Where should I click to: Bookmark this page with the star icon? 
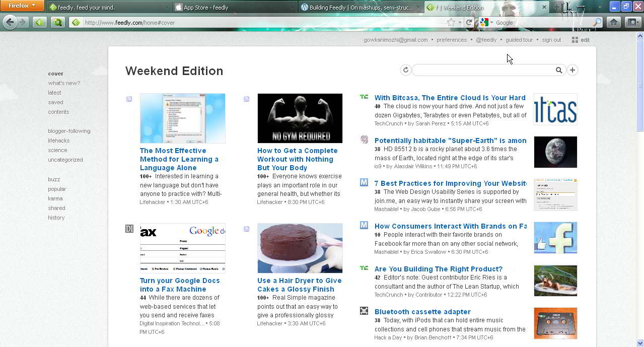(451, 23)
